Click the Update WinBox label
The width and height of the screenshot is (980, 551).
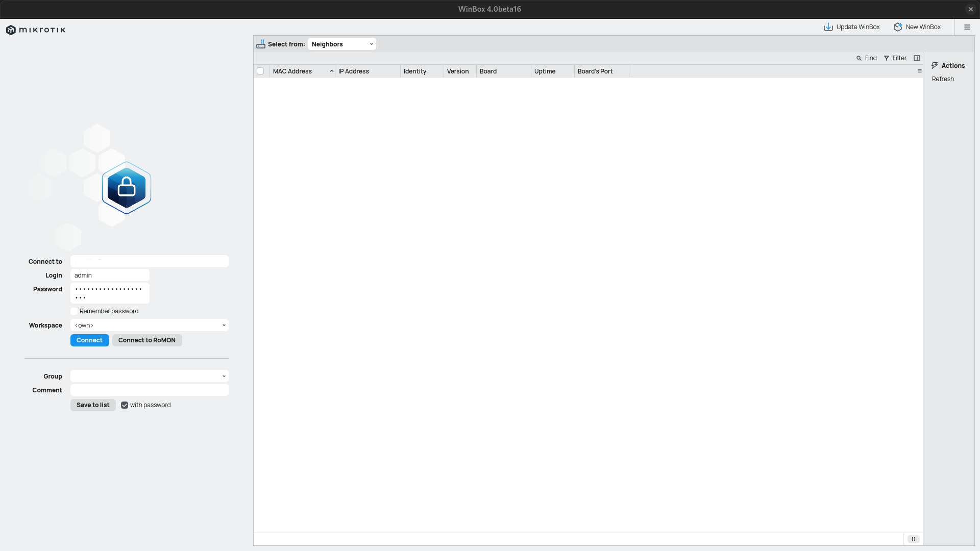[x=858, y=27]
